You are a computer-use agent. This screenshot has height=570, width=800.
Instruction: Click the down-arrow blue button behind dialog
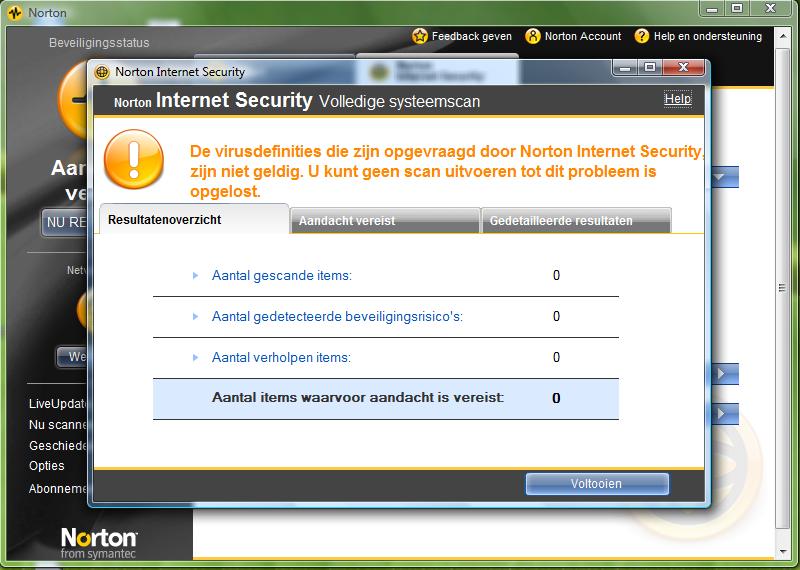point(724,177)
